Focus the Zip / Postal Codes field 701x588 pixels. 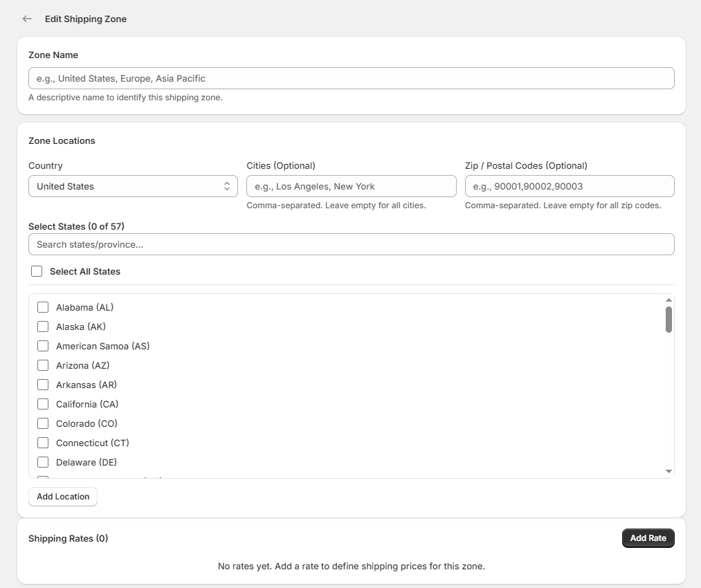pyautogui.click(x=569, y=186)
